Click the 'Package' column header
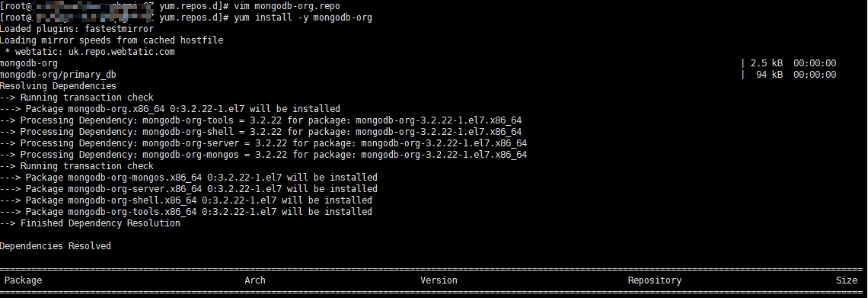The image size is (868, 298). (x=24, y=280)
